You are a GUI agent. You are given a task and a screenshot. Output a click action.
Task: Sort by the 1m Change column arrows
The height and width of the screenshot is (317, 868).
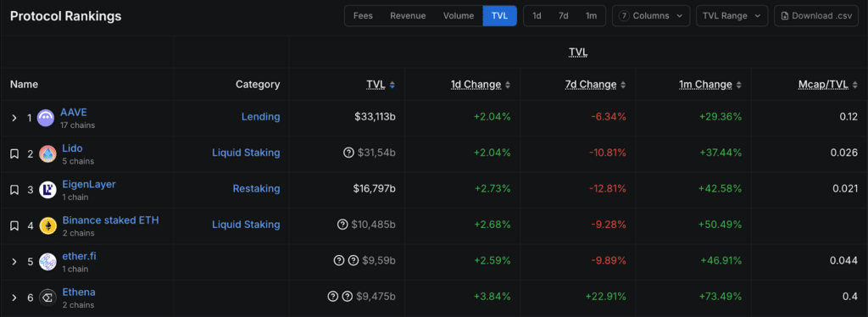pyautogui.click(x=739, y=85)
